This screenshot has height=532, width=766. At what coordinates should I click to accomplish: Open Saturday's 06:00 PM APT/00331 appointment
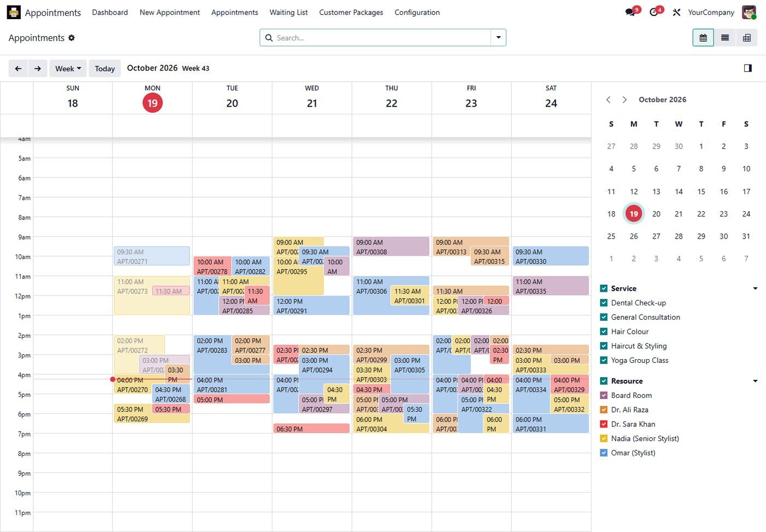(x=550, y=424)
